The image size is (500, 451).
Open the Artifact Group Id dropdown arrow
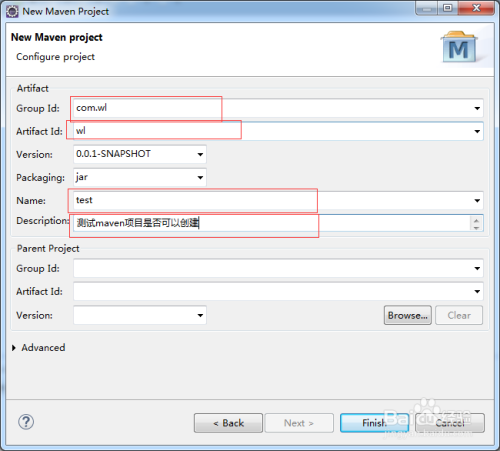tap(477, 108)
